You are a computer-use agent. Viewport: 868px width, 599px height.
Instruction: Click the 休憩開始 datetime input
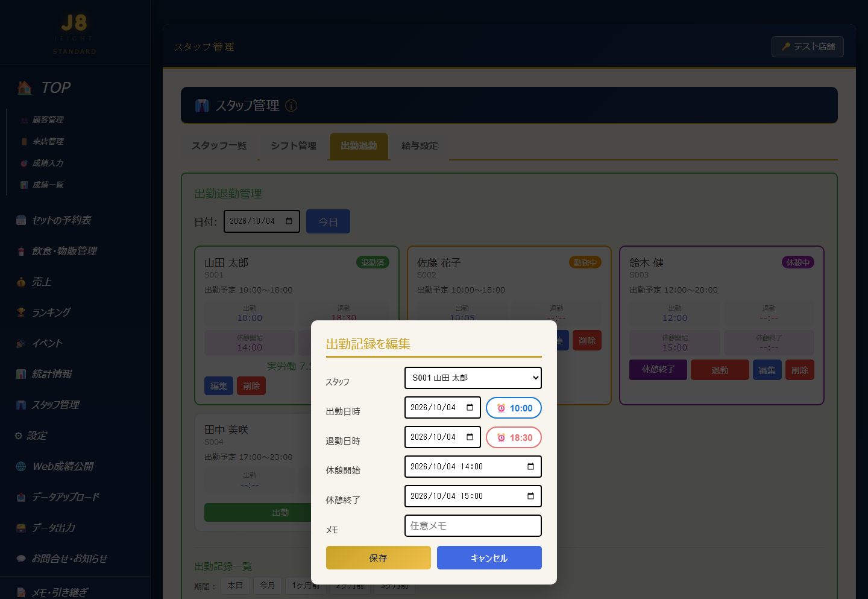point(473,467)
